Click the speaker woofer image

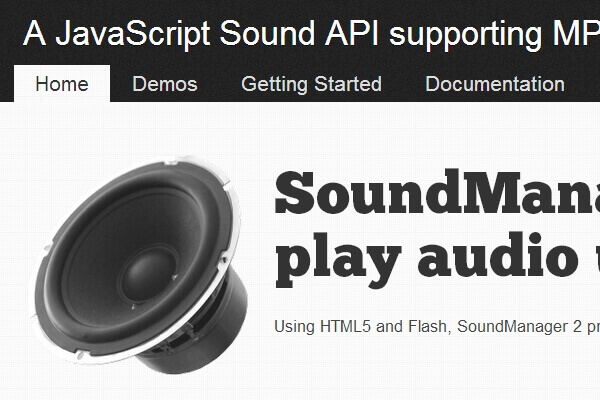(x=139, y=265)
